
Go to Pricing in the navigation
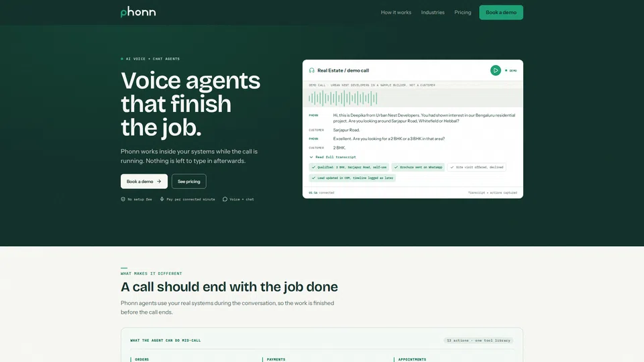click(462, 12)
